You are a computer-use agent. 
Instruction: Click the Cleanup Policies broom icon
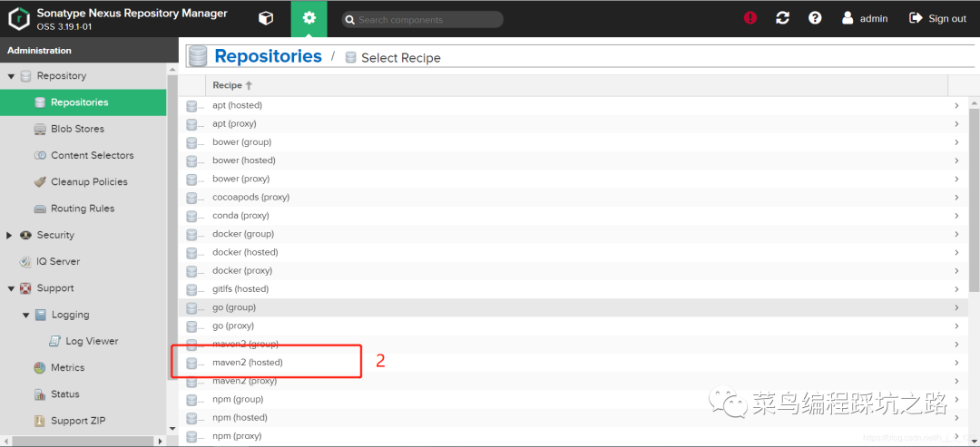click(x=40, y=181)
